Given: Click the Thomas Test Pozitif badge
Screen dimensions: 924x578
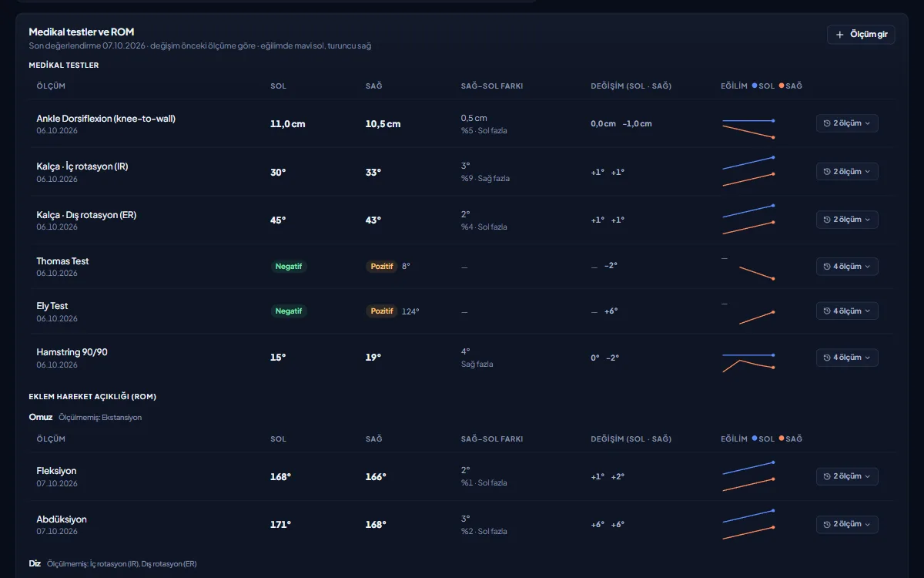Looking at the screenshot, I should pos(382,267).
